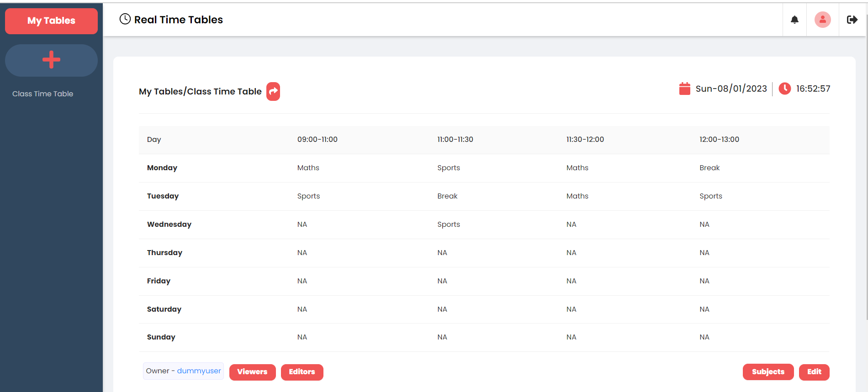
Task: Click Wednesday's 11:00-11:30 Sports cell
Action: [448, 225]
